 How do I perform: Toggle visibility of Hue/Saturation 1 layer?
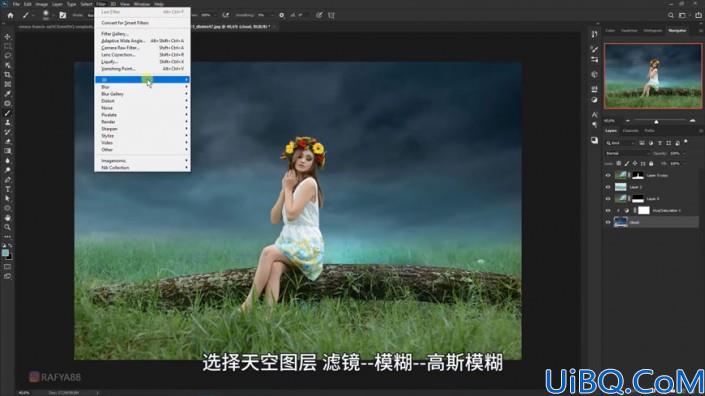click(x=608, y=210)
